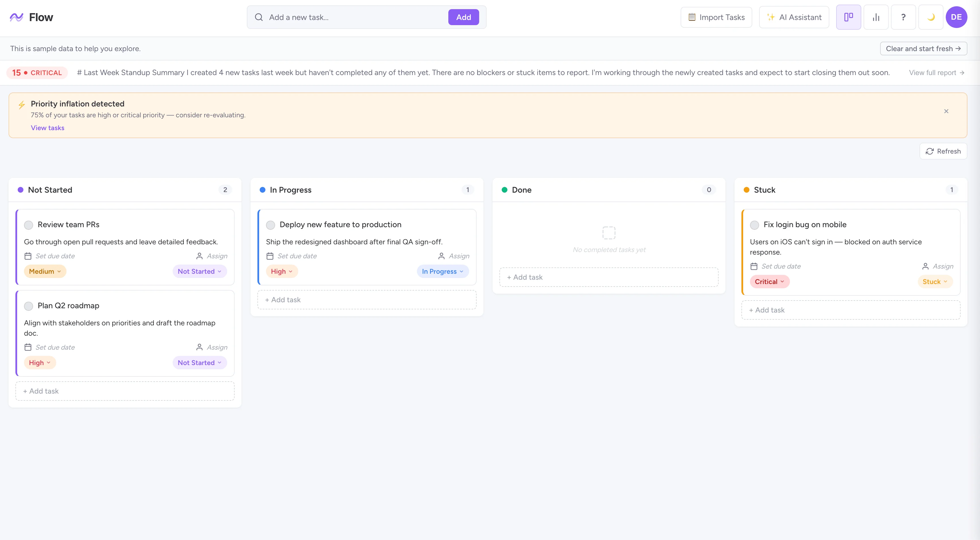Image resolution: width=980 pixels, height=540 pixels.
Task: Click Set due date on Plan Q2 roadmap
Action: tap(55, 347)
